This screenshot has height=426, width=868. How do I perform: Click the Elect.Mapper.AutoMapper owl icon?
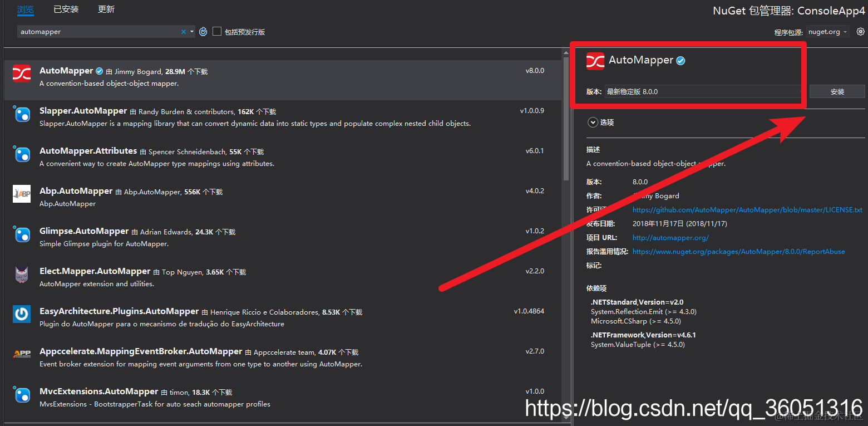tap(22, 274)
